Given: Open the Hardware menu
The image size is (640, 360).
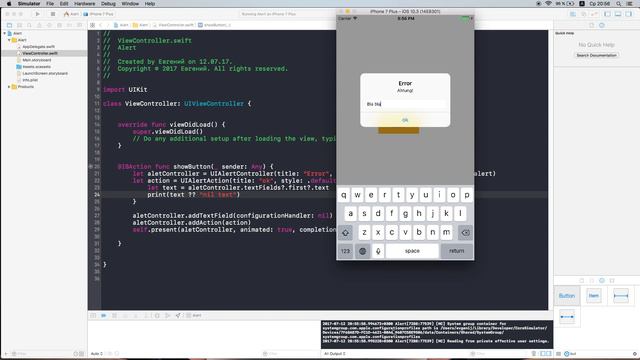Looking at the screenshot, I should click(x=84, y=4).
